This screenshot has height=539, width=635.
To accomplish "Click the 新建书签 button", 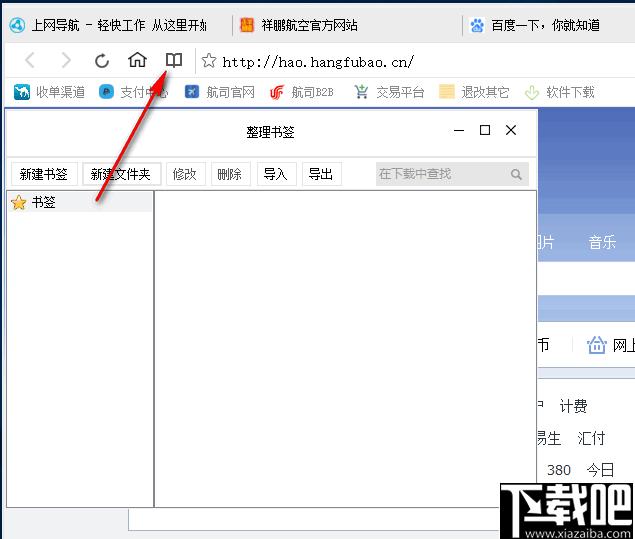I will coord(44,174).
